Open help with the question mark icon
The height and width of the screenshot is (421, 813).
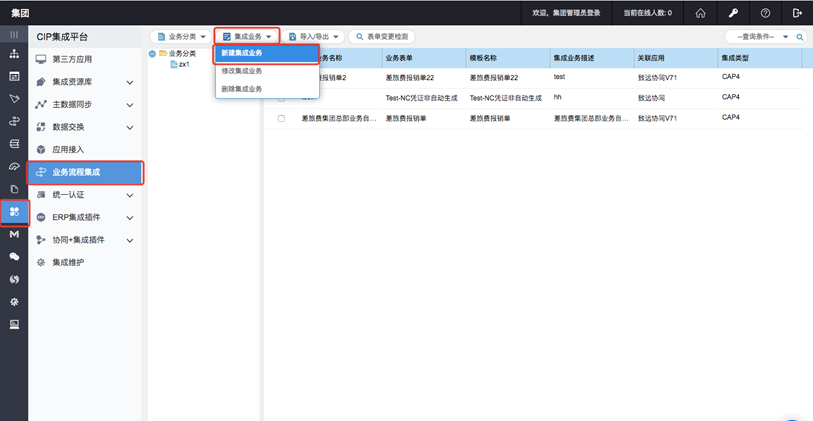click(x=765, y=13)
